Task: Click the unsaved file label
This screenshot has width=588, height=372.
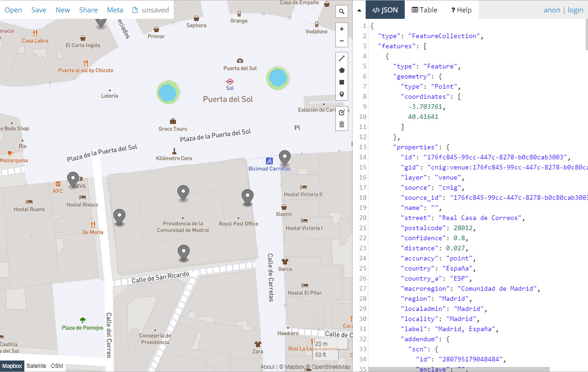Action: coord(151,10)
